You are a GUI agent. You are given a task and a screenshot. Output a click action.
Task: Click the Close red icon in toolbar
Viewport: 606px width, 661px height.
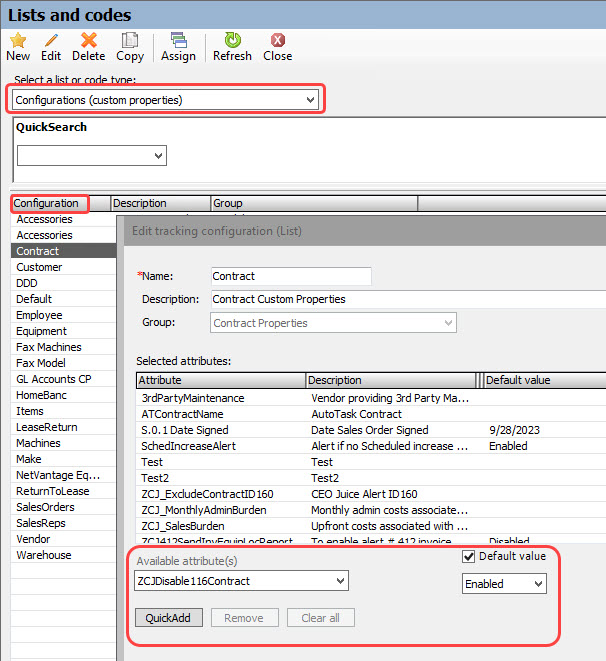pos(278,40)
